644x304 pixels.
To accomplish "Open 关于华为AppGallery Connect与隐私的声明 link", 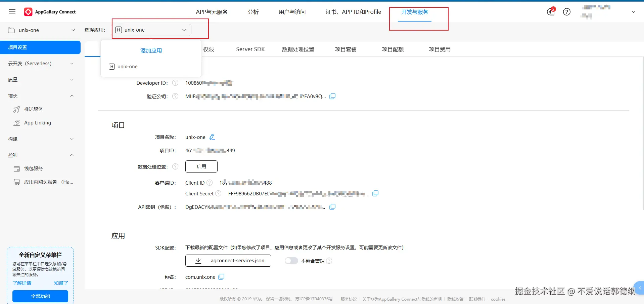I will tap(402, 299).
